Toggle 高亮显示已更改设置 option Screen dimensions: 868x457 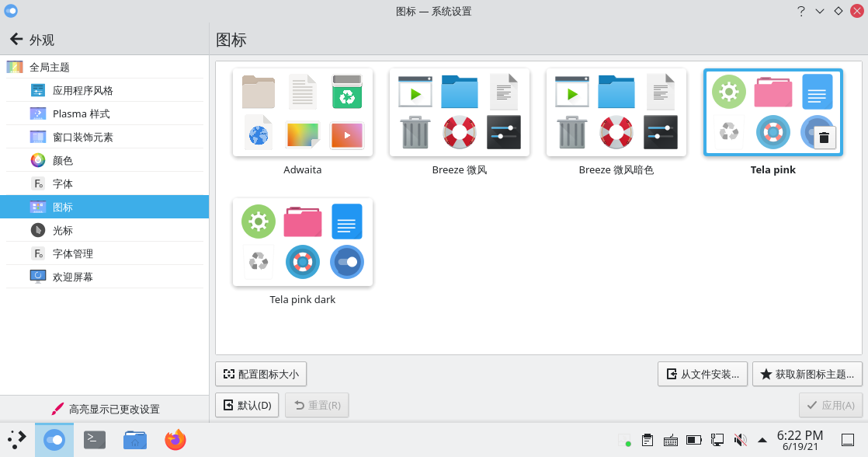(105, 409)
